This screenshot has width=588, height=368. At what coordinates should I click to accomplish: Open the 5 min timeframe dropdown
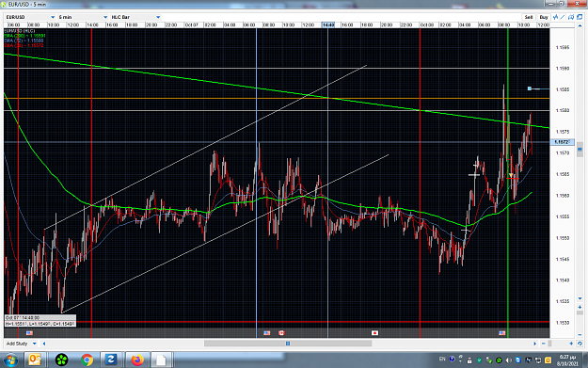click(x=83, y=17)
